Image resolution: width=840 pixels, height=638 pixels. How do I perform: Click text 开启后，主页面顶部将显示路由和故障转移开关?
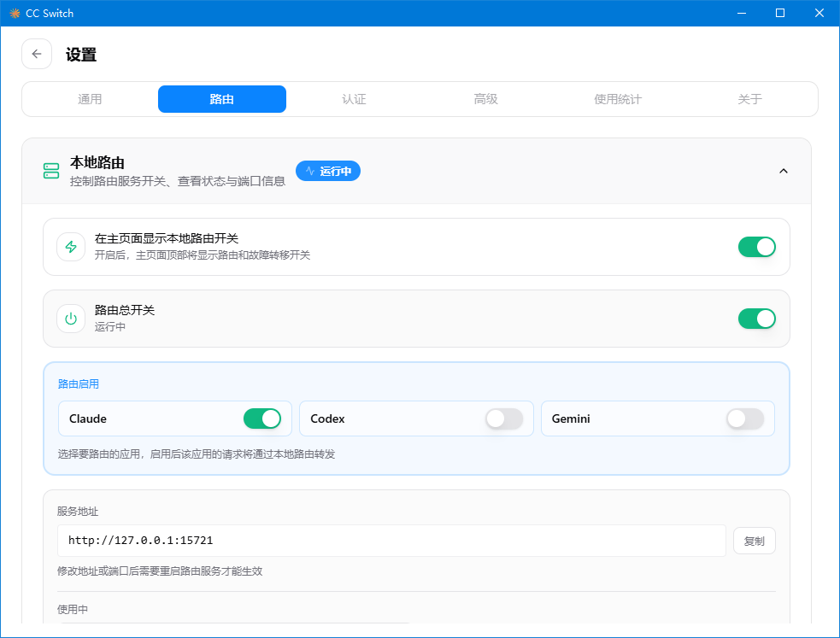203,255
